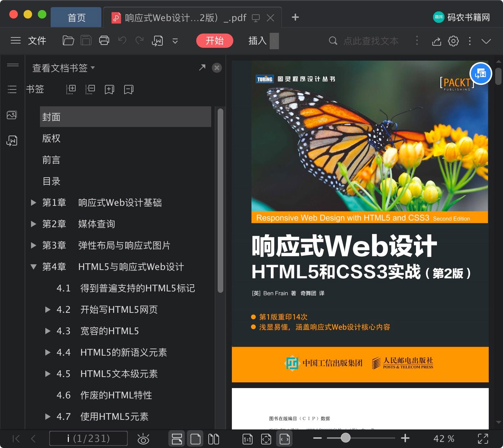Viewport: 503px width, 448px height.
Task: Expand 第2章 媒体查询
Action: click(34, 224)
